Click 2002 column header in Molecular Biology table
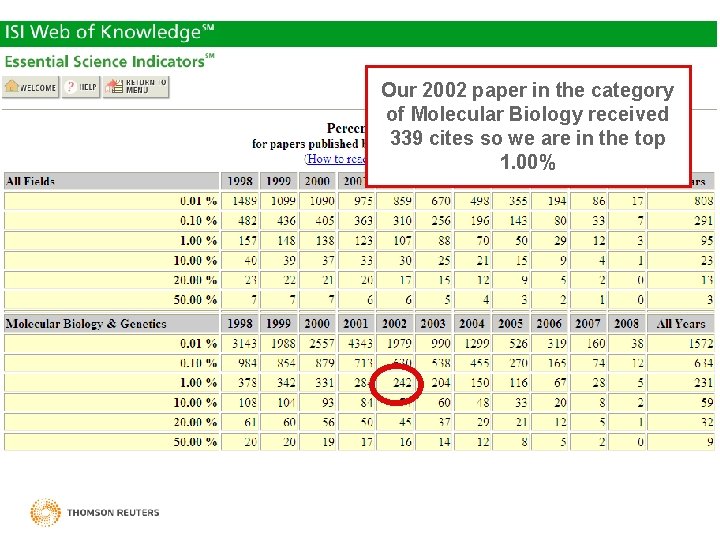The image size is (720, 540). point(395,324)
